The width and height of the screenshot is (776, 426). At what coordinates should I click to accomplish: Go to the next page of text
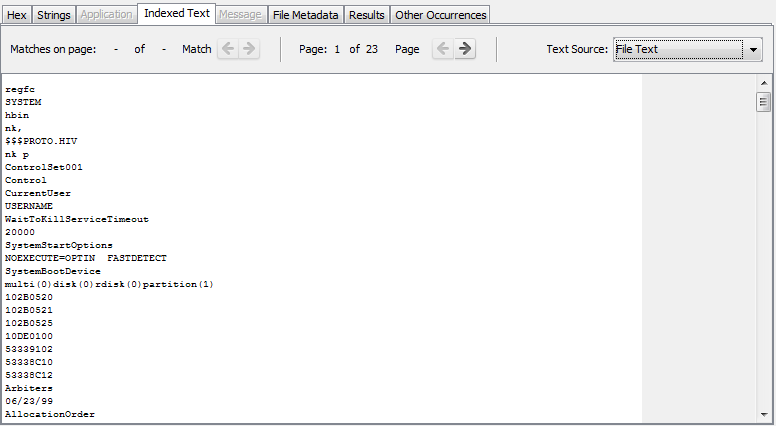(x=465, y=49)
